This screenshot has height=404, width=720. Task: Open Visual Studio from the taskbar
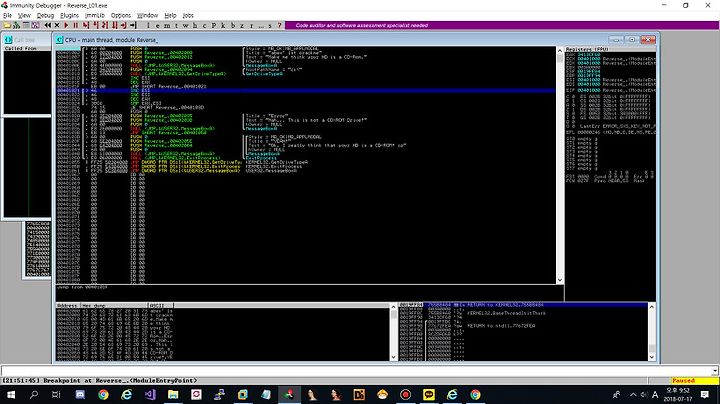[x=150, y=394]
